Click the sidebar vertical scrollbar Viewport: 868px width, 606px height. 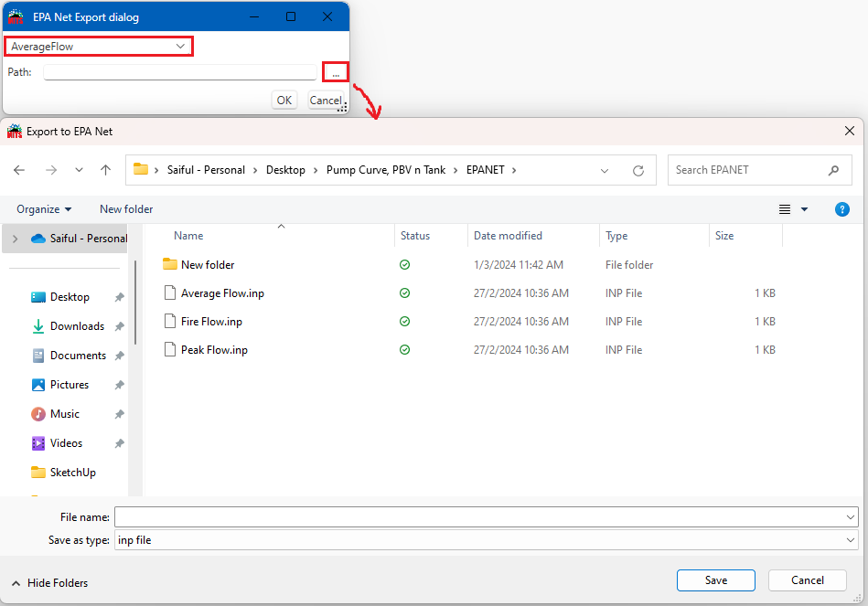(135, 303)
